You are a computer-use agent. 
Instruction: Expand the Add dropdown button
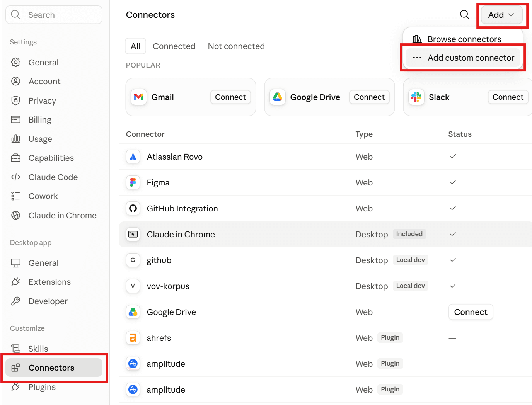[x=501, y=15]
